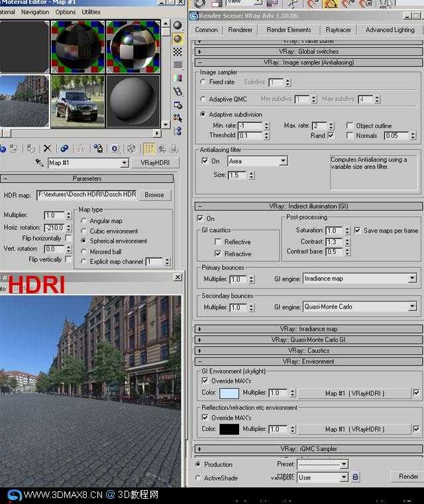Click the Sample Type sphere icon

[x=178, y=25]
